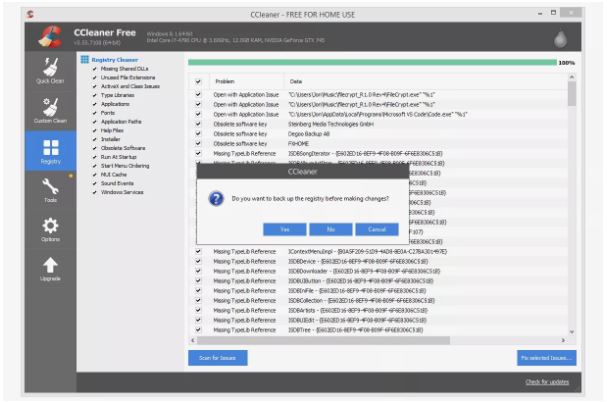Click the CCleaner Free header title
This screenshot has height=402, width=607.
click(105, 33)
